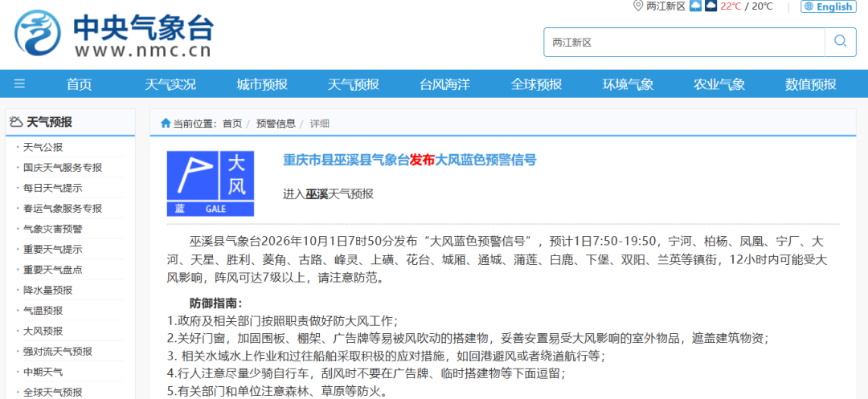The width and height of the screenshot is (868, 399).
Task: Click the 22℃ / 20℃ temperature reading
Action: [x=746, y=6]
